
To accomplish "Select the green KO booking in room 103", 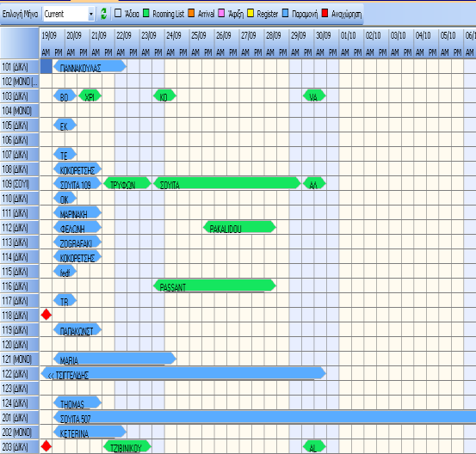I will coord(164,96).
